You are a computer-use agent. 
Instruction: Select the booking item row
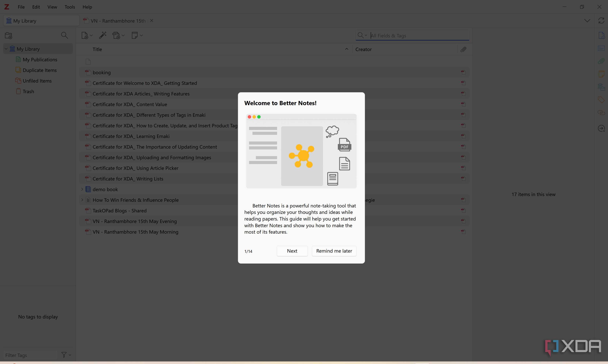[274, 72]
